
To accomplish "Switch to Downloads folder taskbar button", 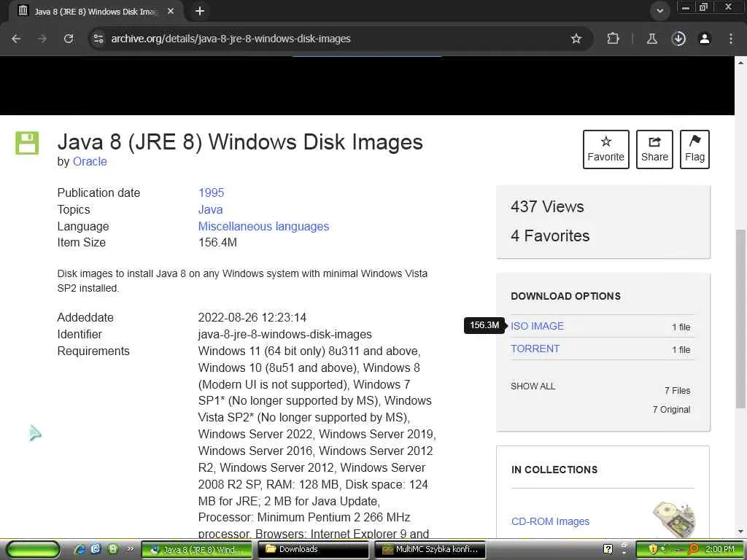I will tap(314, 550).
